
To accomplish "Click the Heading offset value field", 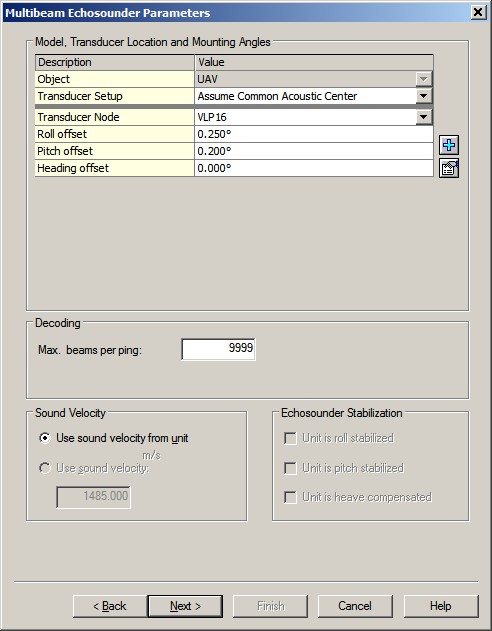I will click(x=314, y=168).
